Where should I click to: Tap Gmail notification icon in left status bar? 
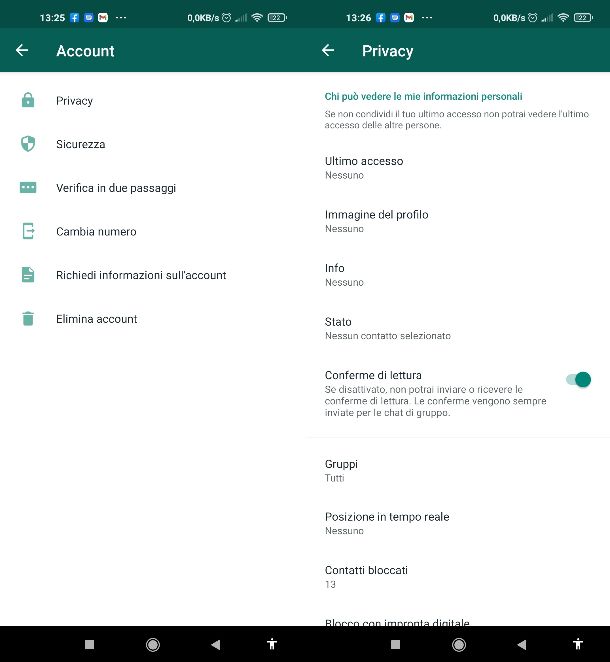[103, 18]
